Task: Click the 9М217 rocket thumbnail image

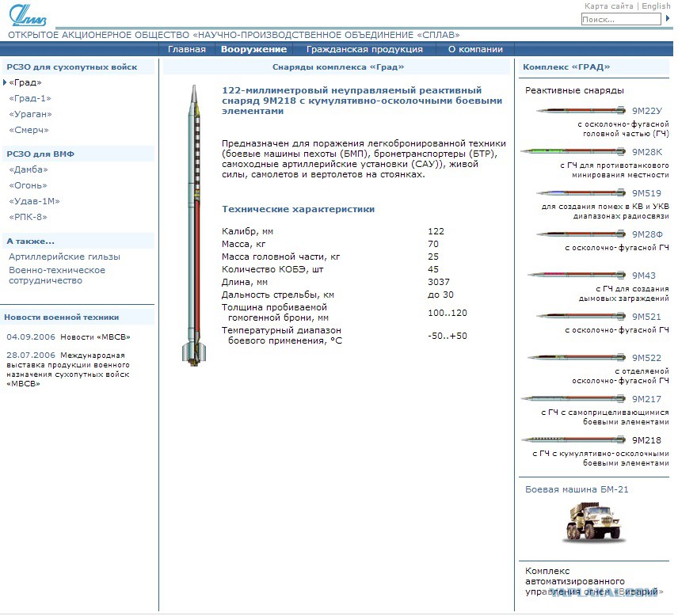Action: click(573, 398)
